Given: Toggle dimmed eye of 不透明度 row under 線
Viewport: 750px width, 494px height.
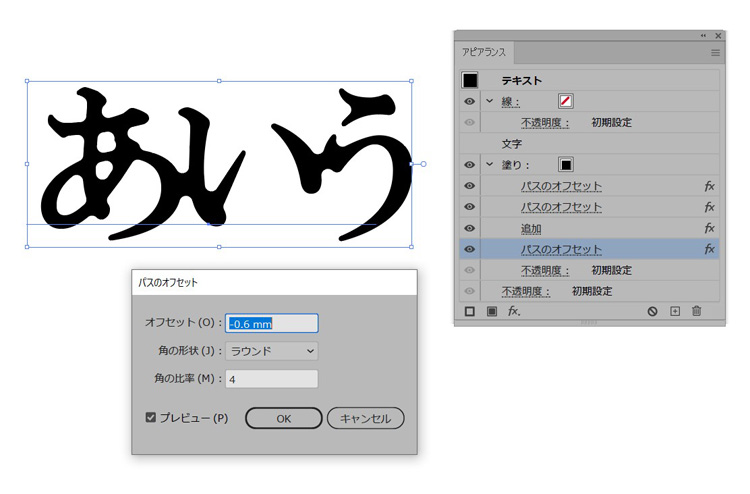Looking at the screenshot, I should (x=470, y=122).
